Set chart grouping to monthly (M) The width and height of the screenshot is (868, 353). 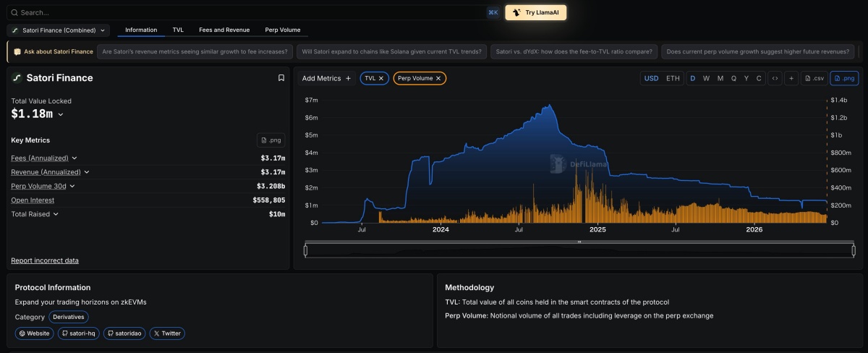(x=720, y=78)
